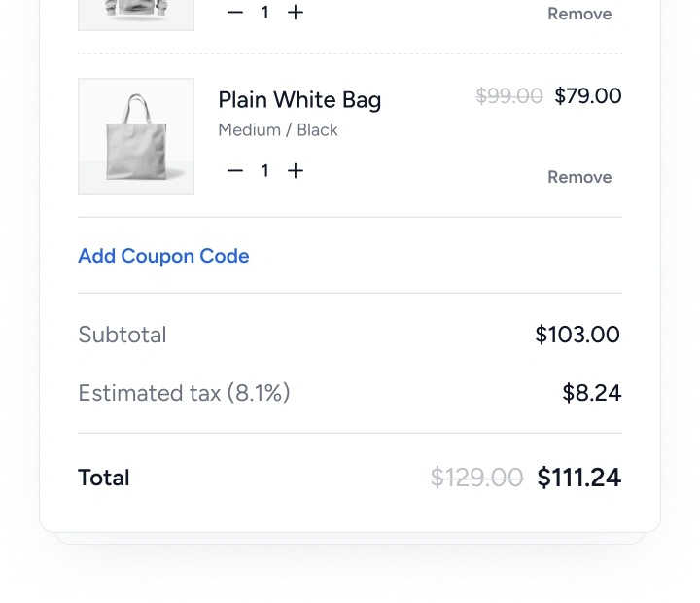
Task: Open the Plain White Bag product title
Action: point(299,100)
